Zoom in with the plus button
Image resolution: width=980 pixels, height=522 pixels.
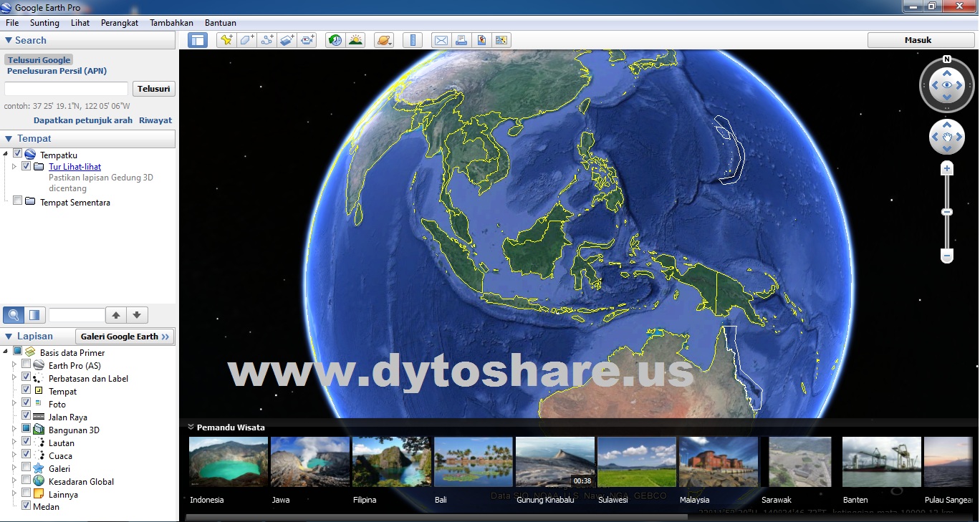[947, 169]
